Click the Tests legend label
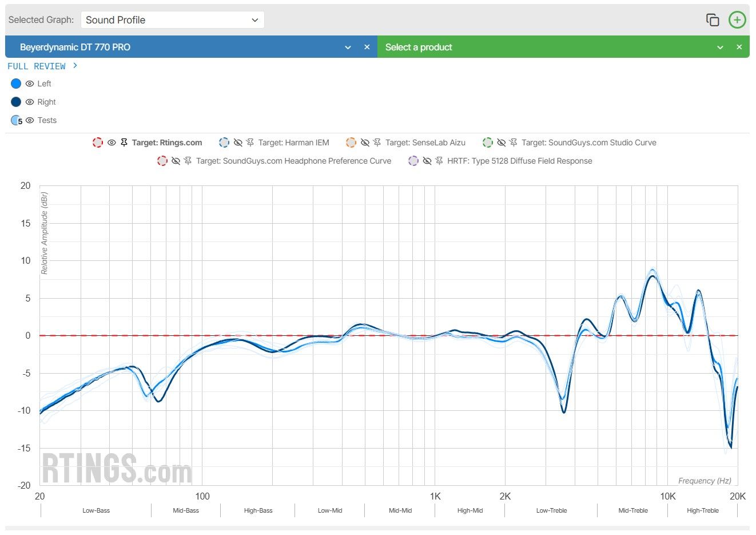 [47, 120]
